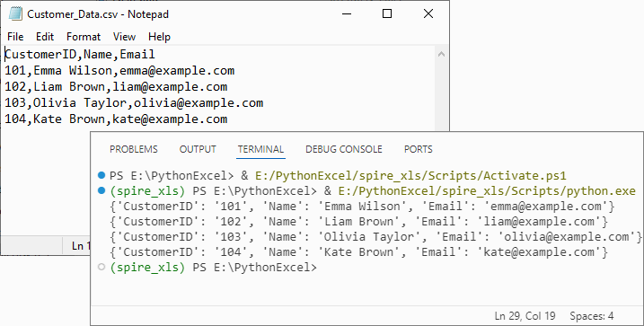Open the DEBUG CONSOLE tab
Viewport: 644px width, 326px height.
(344, 149)
